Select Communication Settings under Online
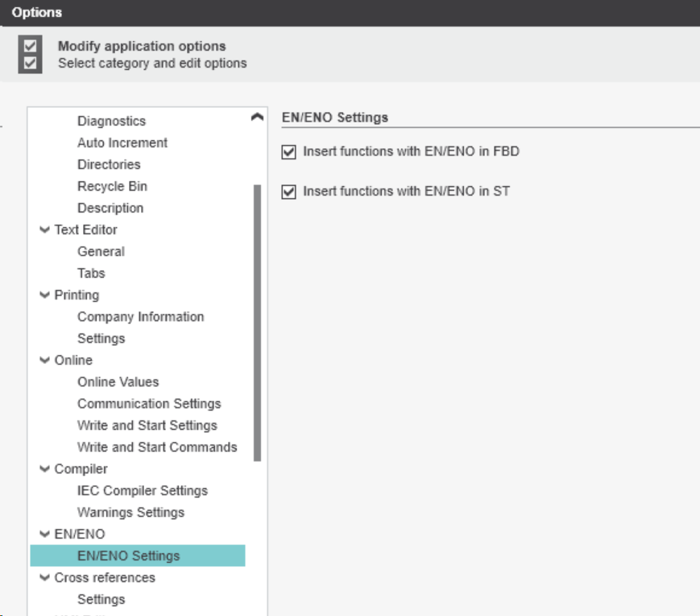700x616 pixels. click(149, 403)
